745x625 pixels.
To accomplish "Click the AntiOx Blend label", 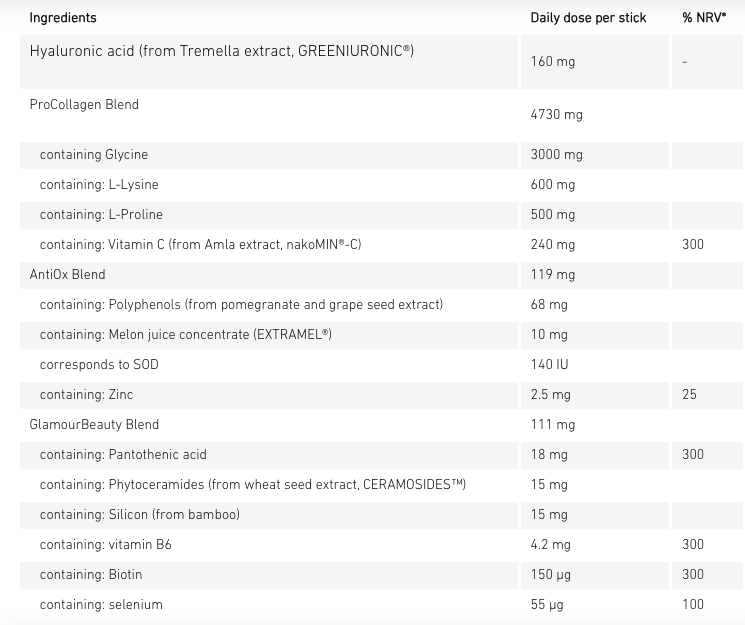I will point(67,275).
